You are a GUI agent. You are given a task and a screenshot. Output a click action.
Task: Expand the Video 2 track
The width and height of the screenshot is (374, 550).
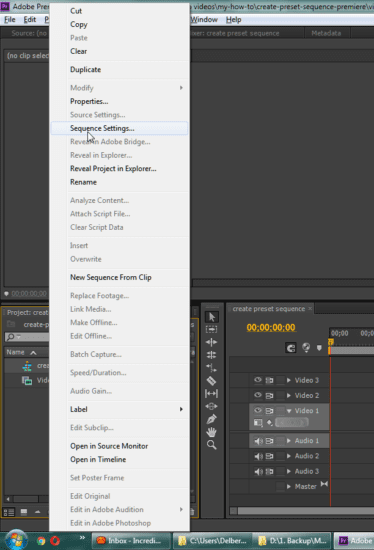point(289,395)
